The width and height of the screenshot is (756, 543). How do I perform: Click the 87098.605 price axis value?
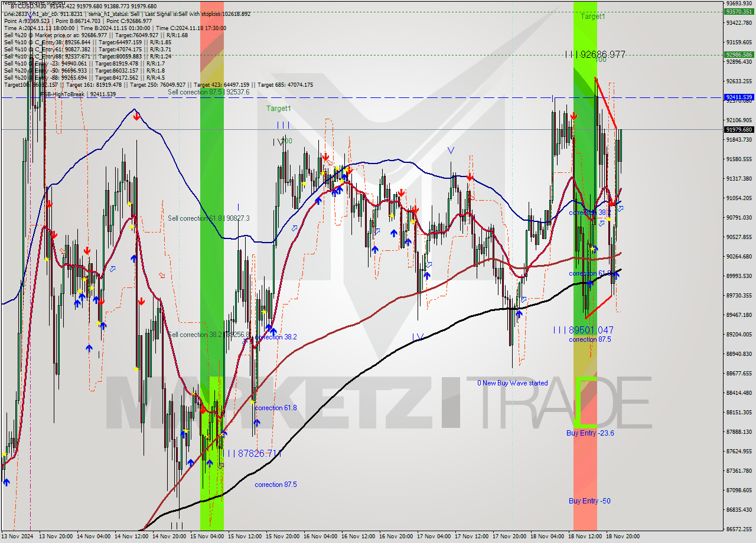tap(739, 490)
